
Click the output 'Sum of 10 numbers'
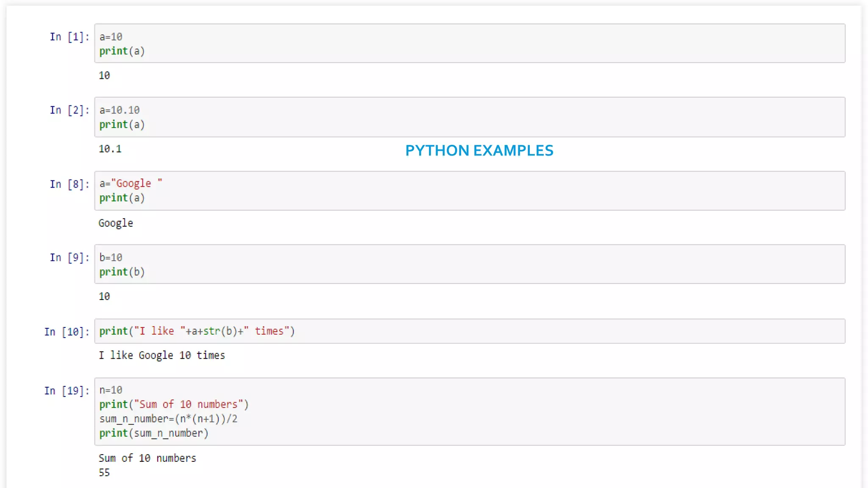pyautogui.click(x=147, y=458)
